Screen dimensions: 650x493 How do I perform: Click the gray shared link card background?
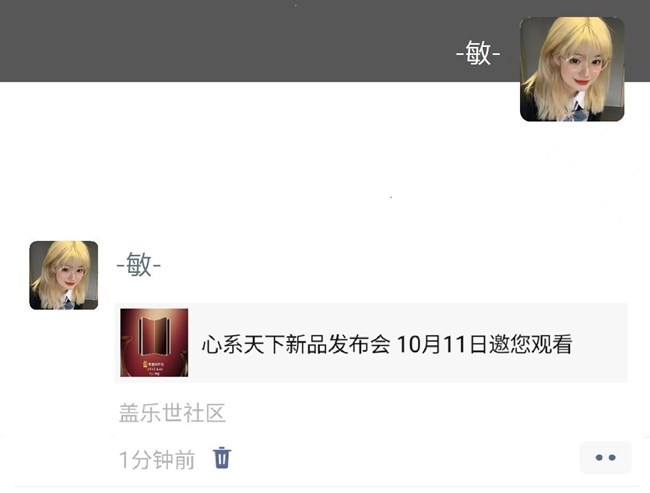(371, 342)
